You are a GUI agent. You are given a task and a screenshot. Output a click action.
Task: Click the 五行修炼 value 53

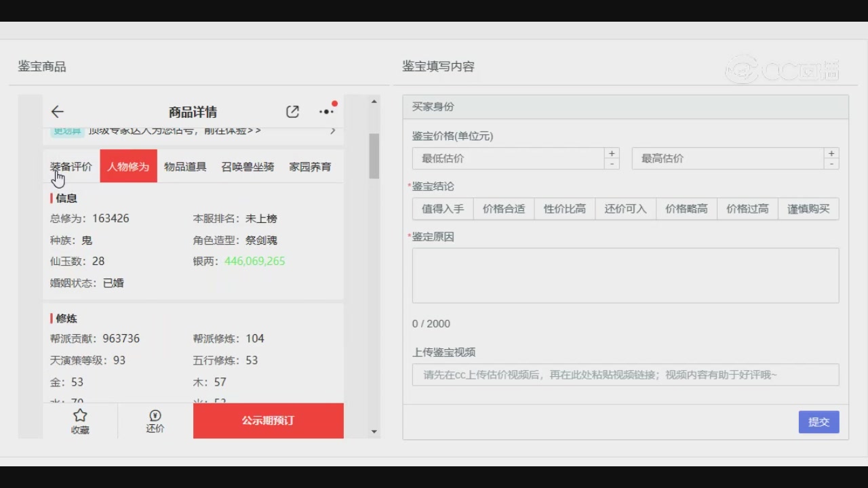pos(252,360)
